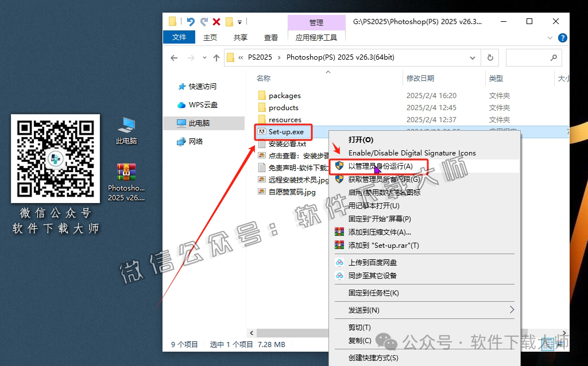Click the UAC shield beside 以管理员身份运行

(x=338, y=166)
